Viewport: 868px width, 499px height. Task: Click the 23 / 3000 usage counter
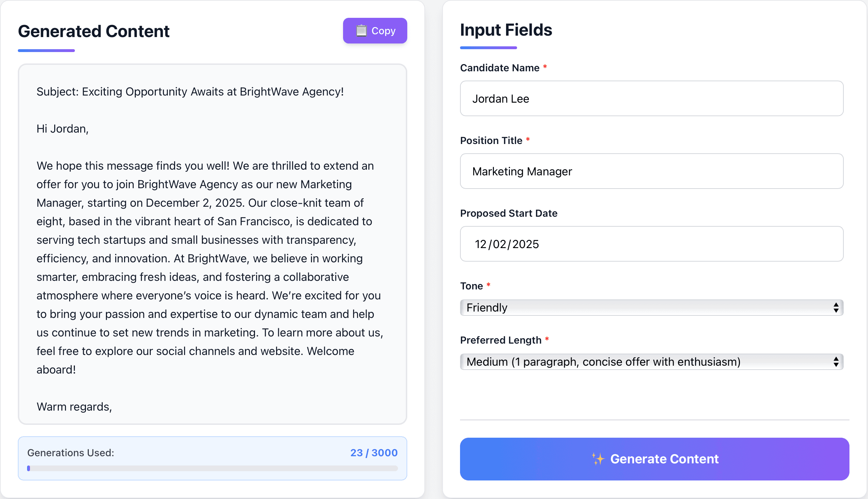373,452
